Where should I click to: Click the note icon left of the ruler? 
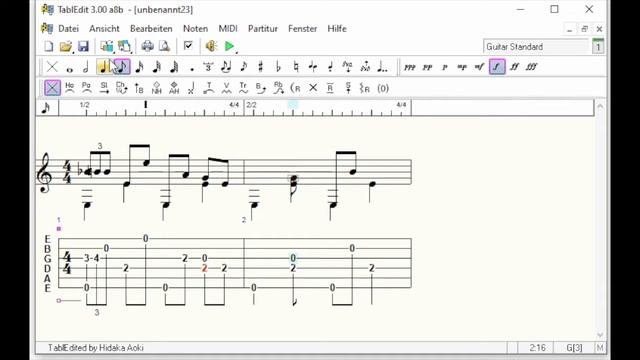(x=46, y=108)
